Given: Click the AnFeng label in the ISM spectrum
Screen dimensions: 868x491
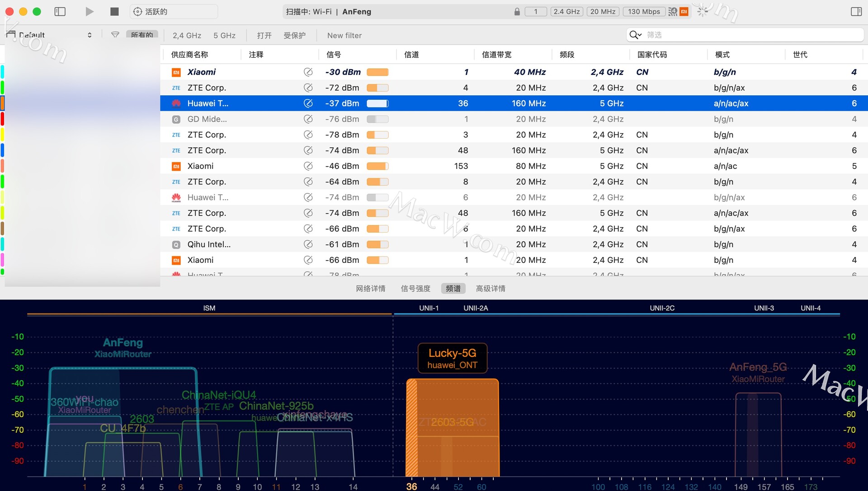Looking at the screenshot, I should pyautogui.click(x=123, y=343).
